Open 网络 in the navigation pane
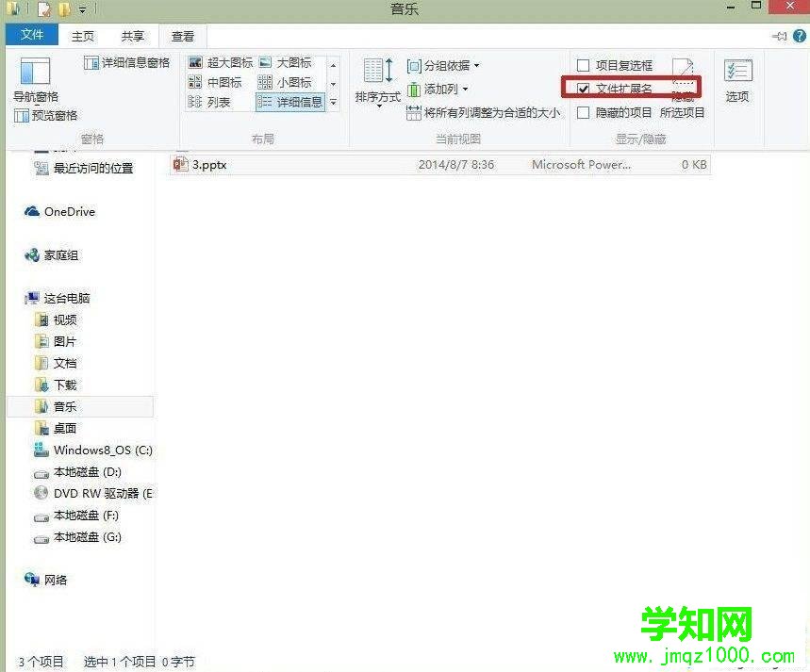 (46, 580)
